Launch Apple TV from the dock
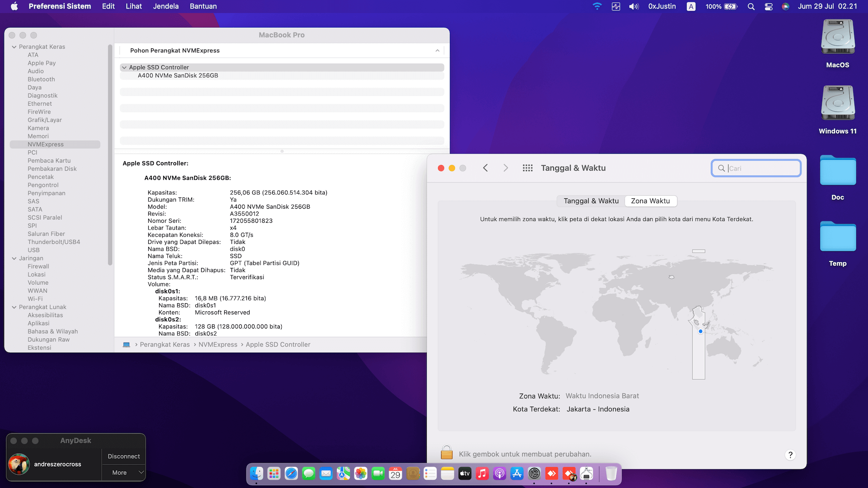The height and width of the screenshot is (488, 868). (465, 474)
